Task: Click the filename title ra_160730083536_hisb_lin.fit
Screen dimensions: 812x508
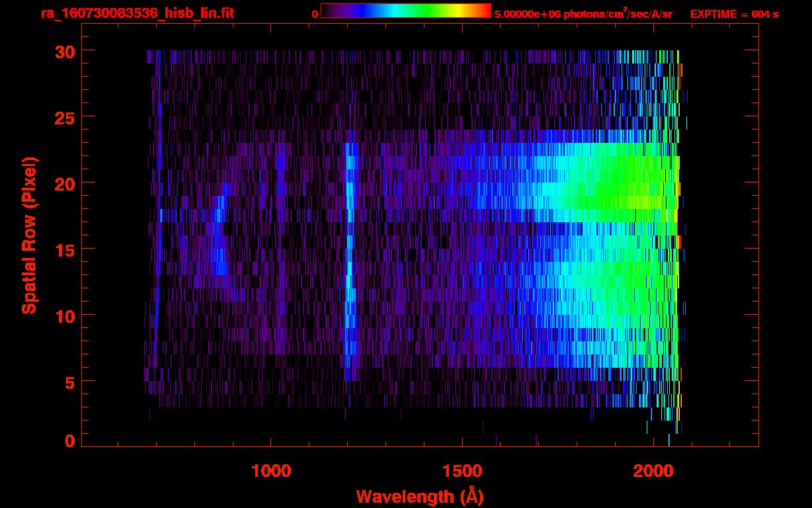Action: coord(137,13)
